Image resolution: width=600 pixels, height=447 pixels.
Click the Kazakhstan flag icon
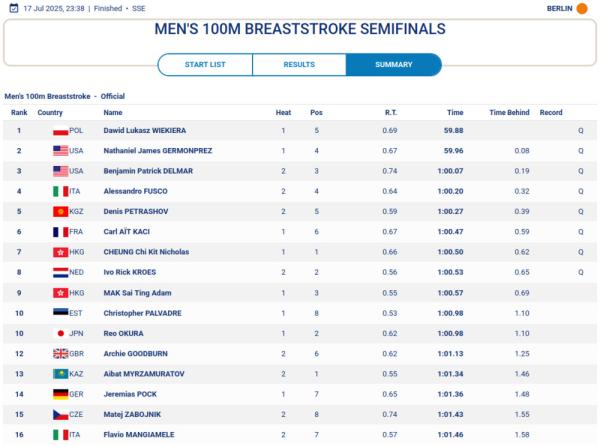59,374
